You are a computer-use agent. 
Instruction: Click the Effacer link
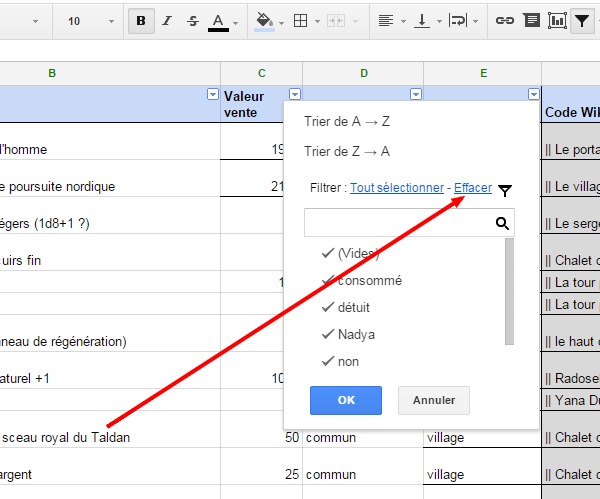click(x=472, y=187)
